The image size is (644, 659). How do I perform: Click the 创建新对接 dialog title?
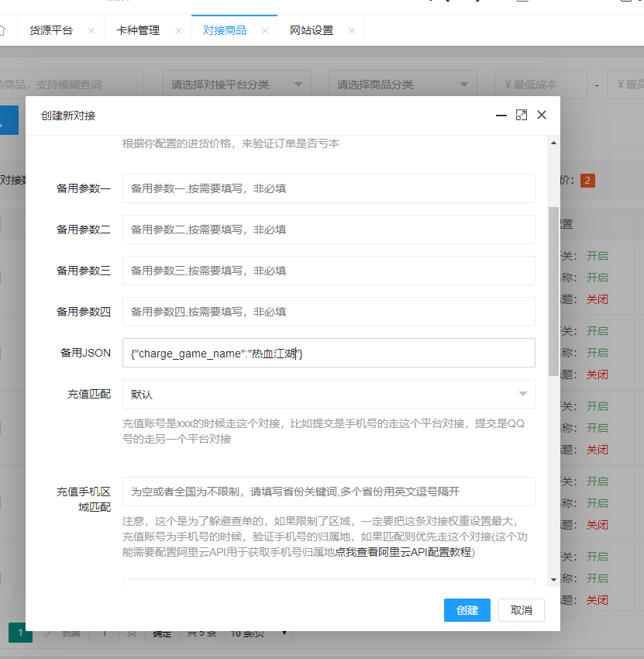pos(68,116)
